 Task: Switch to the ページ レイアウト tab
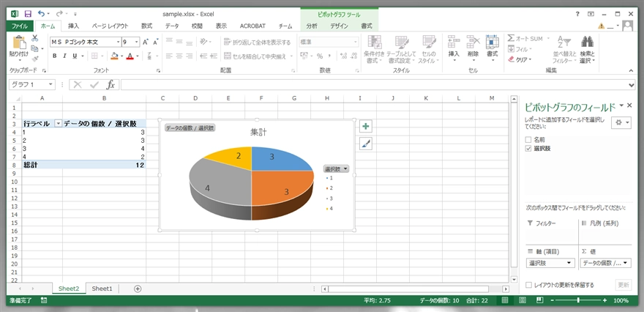click(110, 26)
